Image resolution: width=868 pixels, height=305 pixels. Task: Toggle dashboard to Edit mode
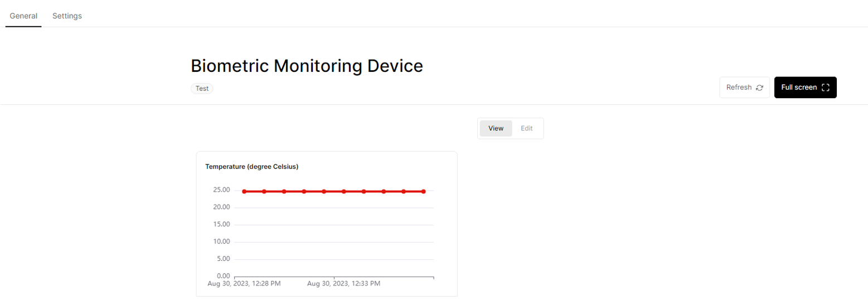tap(527, 128)
